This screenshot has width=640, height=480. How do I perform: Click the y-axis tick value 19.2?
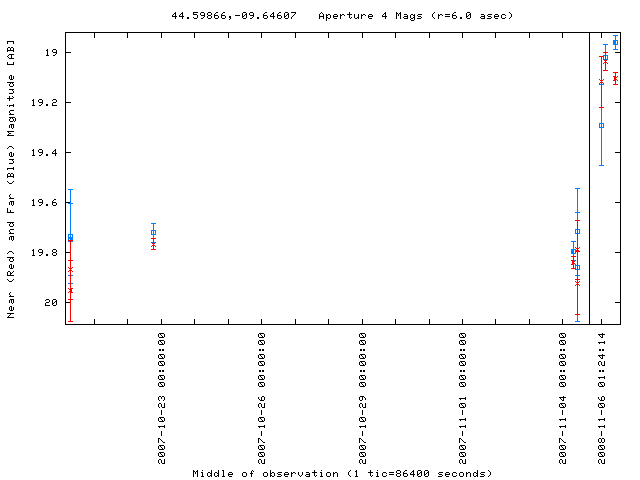(x=44, y=102)
